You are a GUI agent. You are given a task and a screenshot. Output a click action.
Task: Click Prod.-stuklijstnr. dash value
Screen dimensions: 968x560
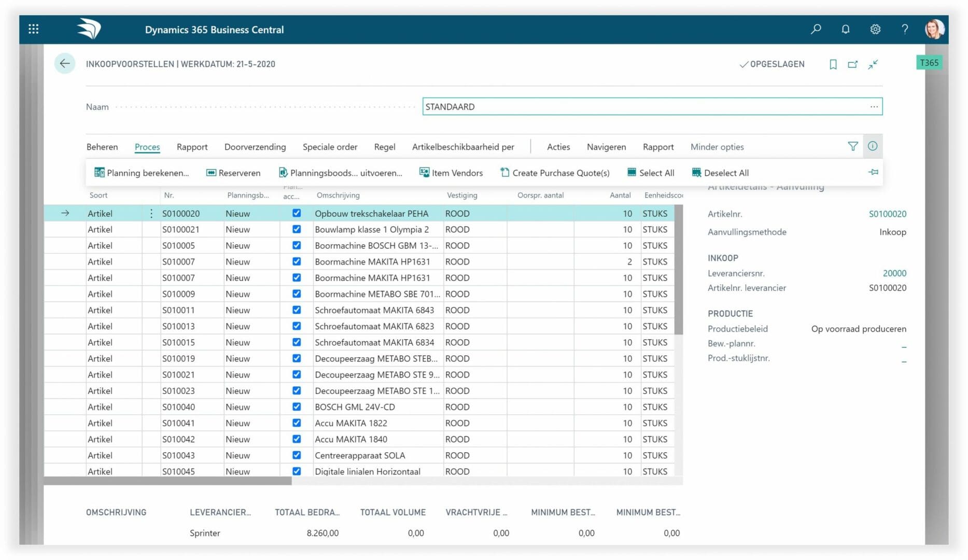pos(904,361)
